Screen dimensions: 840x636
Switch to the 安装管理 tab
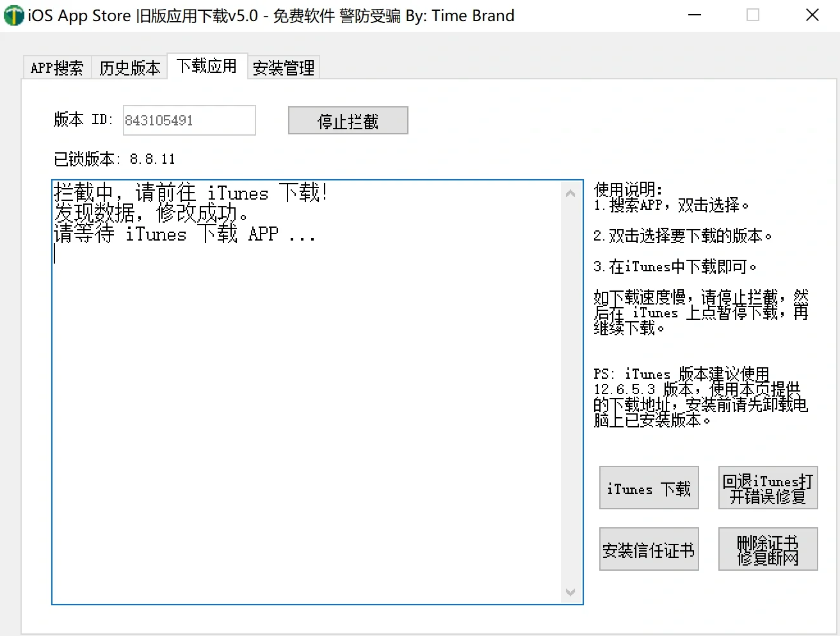(283, 67)
